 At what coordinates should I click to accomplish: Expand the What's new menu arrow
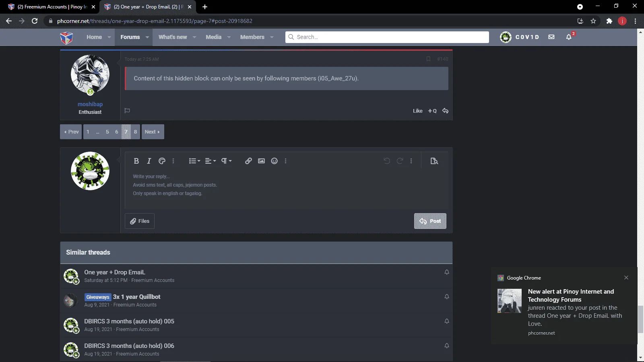(194, 37)
